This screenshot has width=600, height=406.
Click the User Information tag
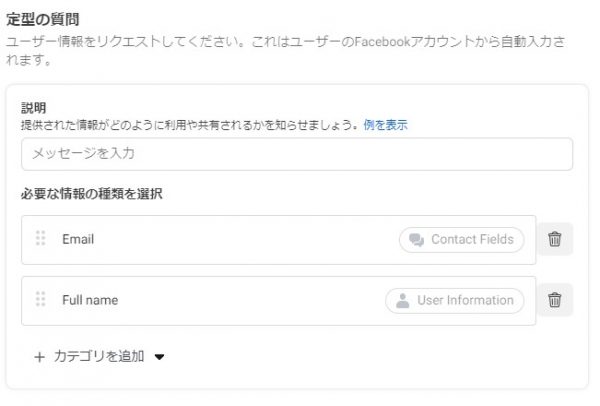pyautogui.click(x=455, y=300)
